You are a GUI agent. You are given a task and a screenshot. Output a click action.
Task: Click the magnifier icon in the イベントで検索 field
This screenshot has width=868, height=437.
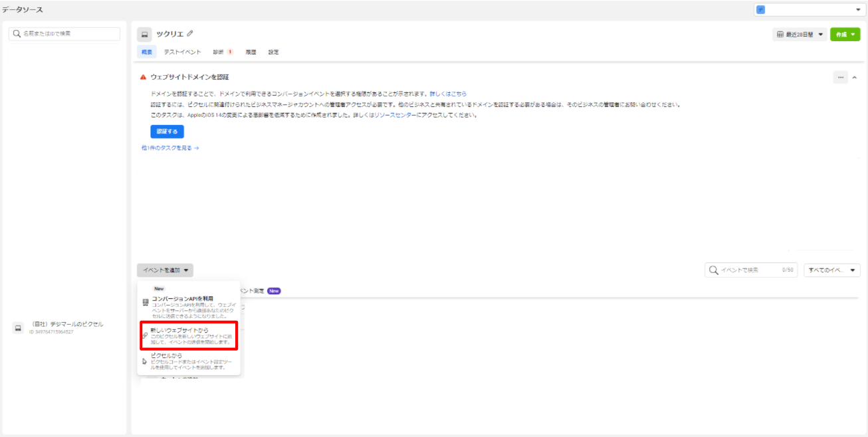click(x=714, y=270)
